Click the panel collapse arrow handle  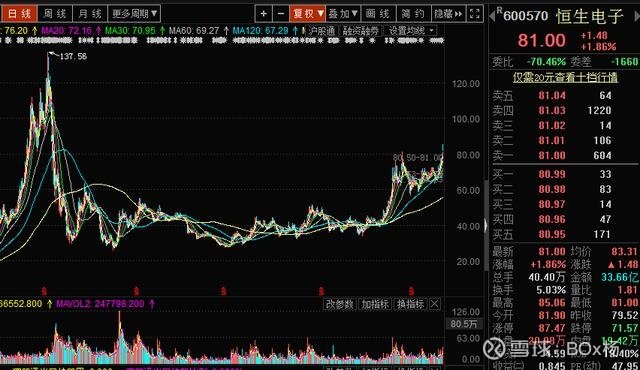coord(485,226)
